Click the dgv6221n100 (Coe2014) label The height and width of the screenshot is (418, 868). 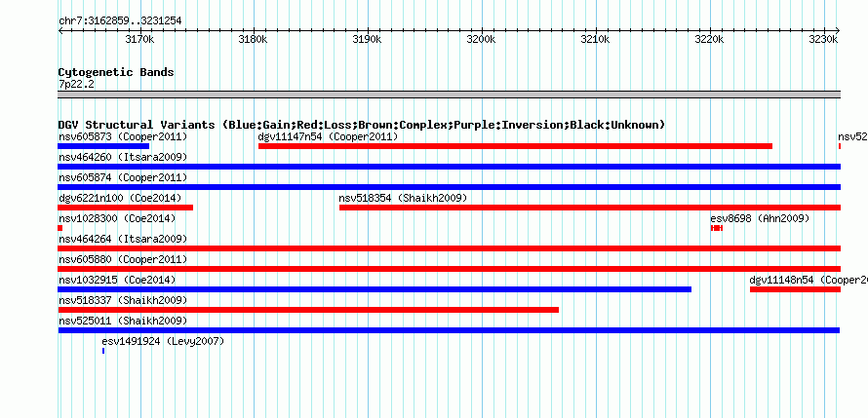pos(120,198)
